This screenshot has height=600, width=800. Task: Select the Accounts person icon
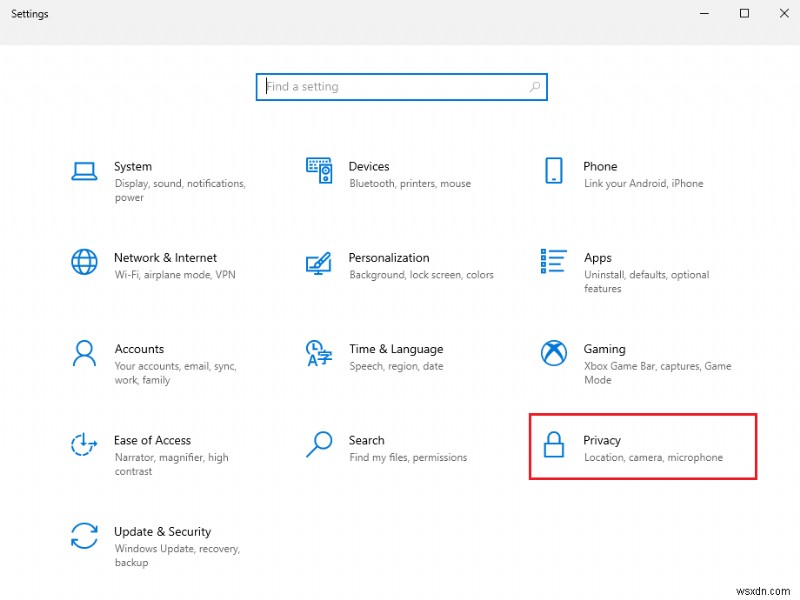point(84,353)
